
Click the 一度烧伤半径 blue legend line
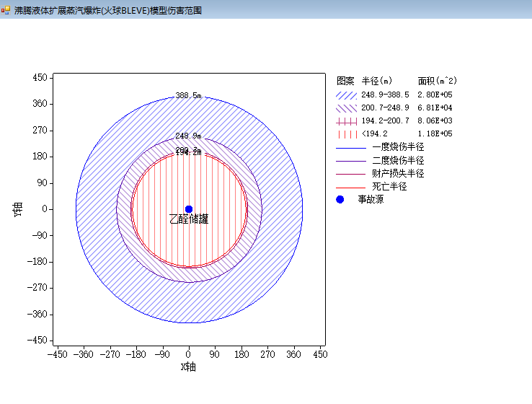[351, 148]
